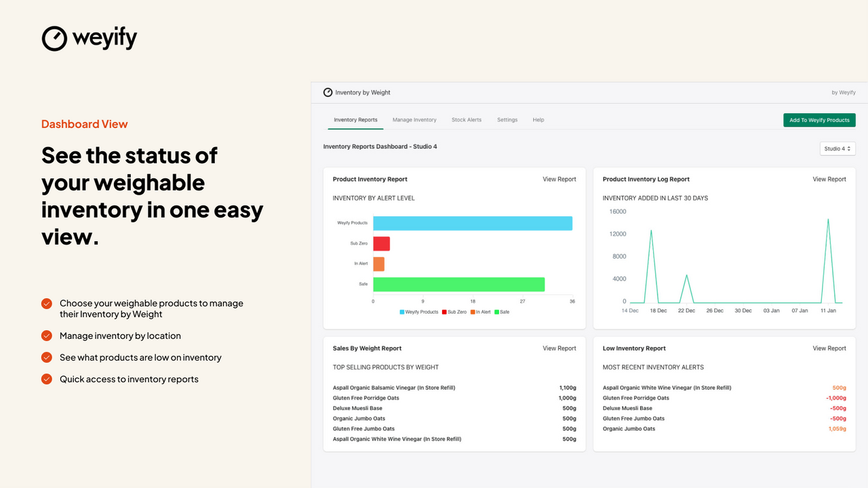868x488 pixels.
Task: Click 'TOP SELLING PRODUCTS BY WEIGHT' label
Action: point(386,367)
